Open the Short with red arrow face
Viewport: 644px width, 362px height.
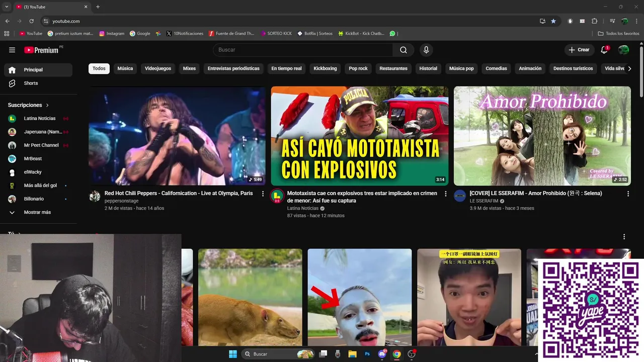360,297
